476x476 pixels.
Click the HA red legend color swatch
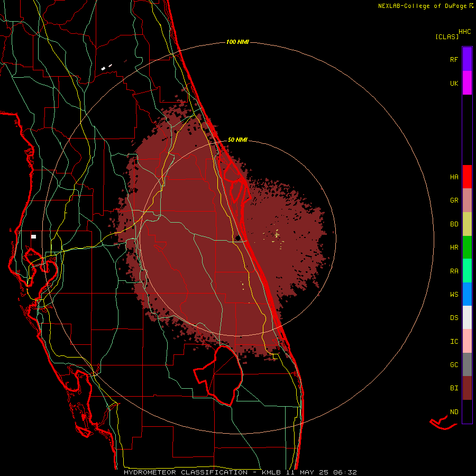tap(467, 177)
